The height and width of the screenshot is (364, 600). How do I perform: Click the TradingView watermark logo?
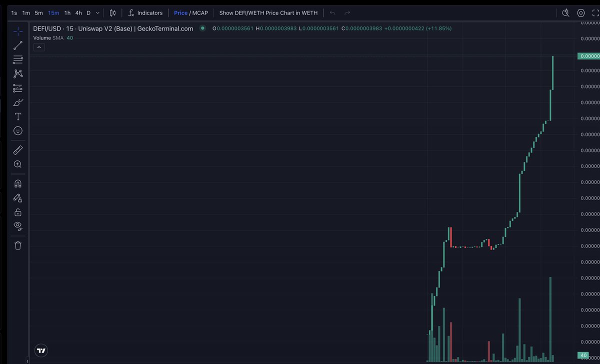(40, 350)
